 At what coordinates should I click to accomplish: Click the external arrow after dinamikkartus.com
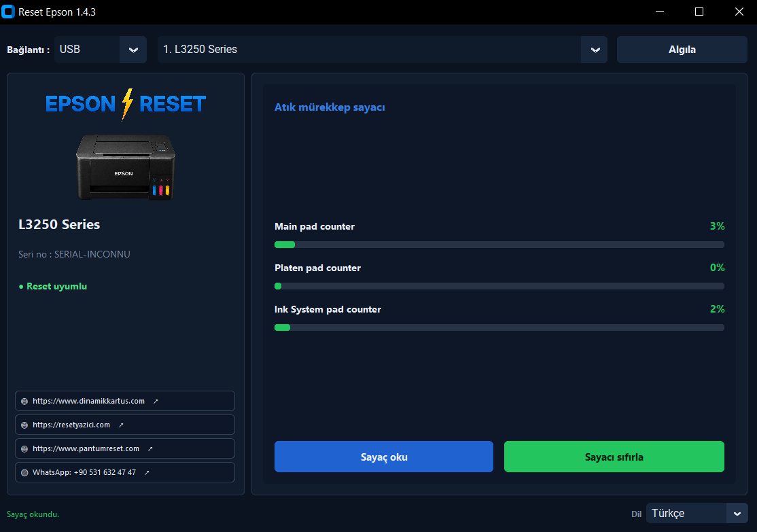pos(156,401)
